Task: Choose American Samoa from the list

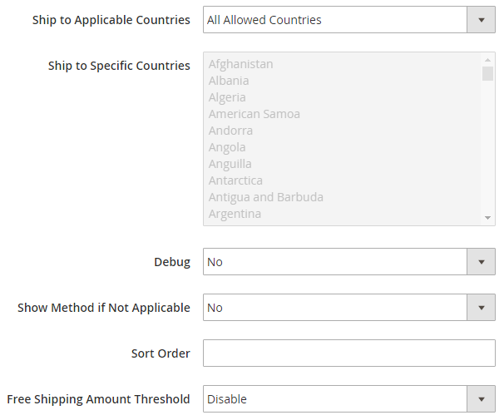Action: tap(254, 114)
